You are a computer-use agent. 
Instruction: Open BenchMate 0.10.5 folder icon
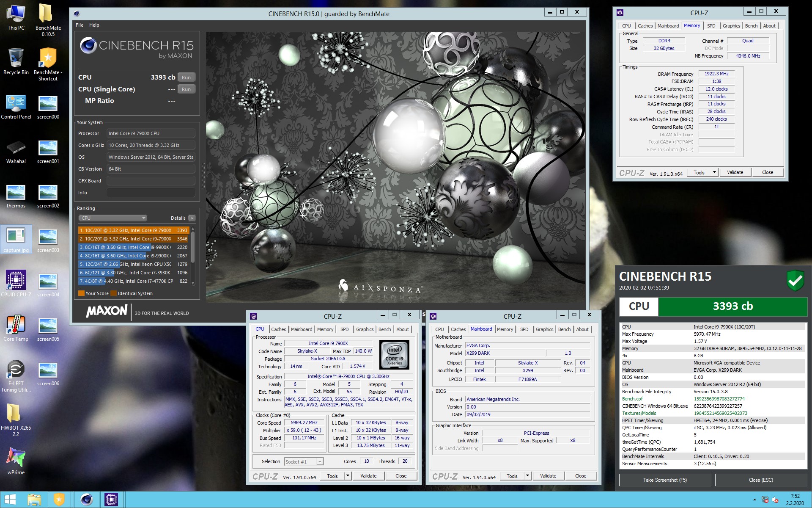[x=48, y=20]
